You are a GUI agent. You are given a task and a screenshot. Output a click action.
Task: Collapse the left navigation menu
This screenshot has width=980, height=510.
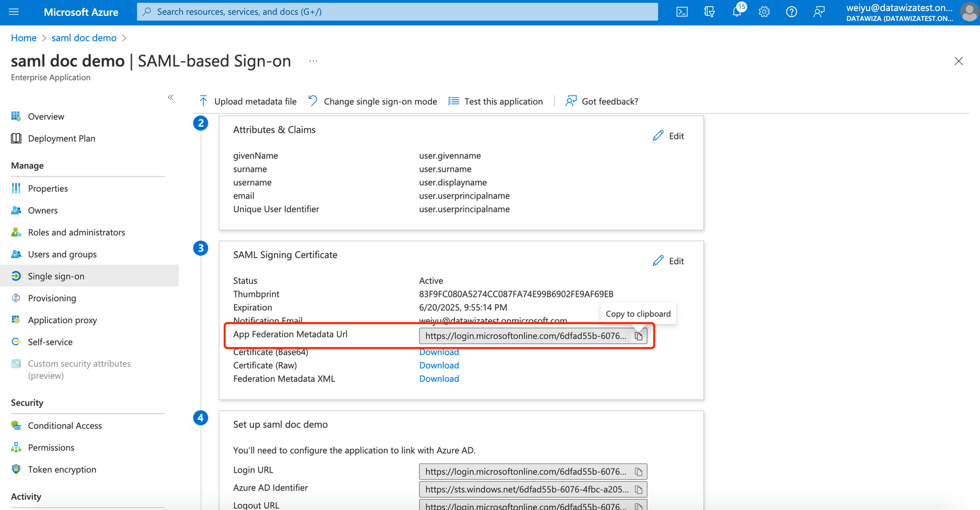[x=170, y=97]
